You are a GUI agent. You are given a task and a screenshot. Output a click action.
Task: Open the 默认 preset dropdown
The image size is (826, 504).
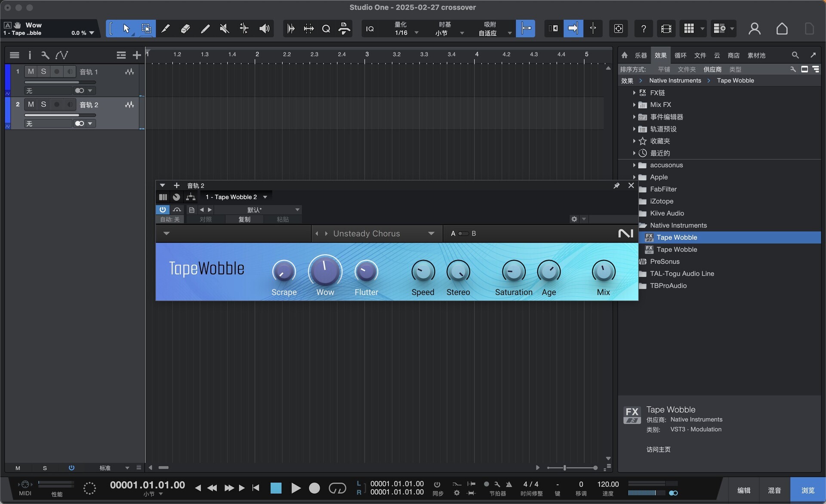(297, 210)
